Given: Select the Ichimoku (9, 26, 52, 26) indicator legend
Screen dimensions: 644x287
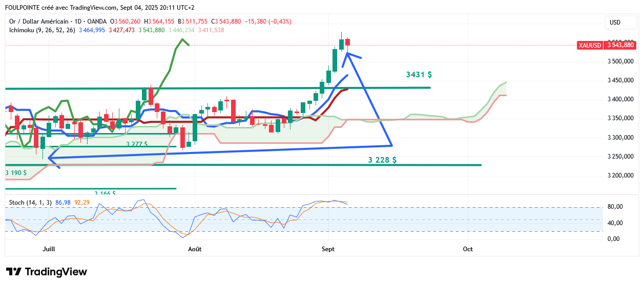Looking at the screenshot, I should click(x=43, y=30).
